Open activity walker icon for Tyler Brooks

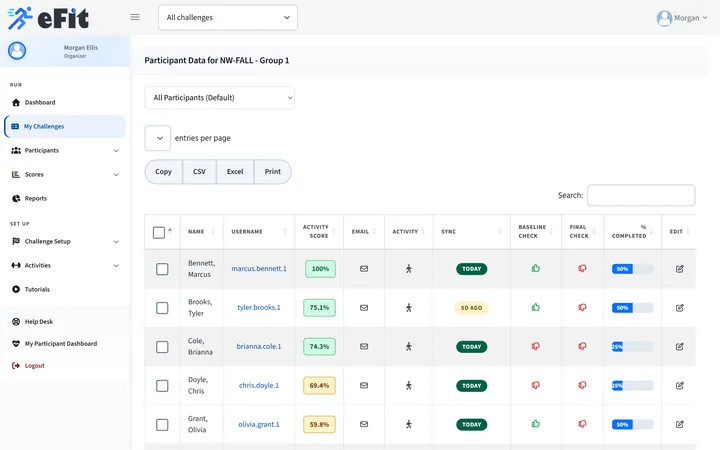(409, 308)
